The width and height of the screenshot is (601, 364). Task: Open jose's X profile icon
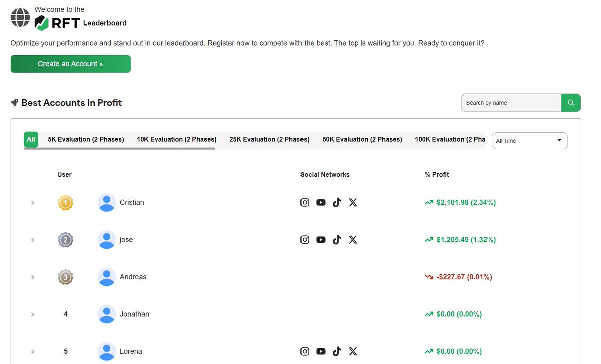coord(353,240)
